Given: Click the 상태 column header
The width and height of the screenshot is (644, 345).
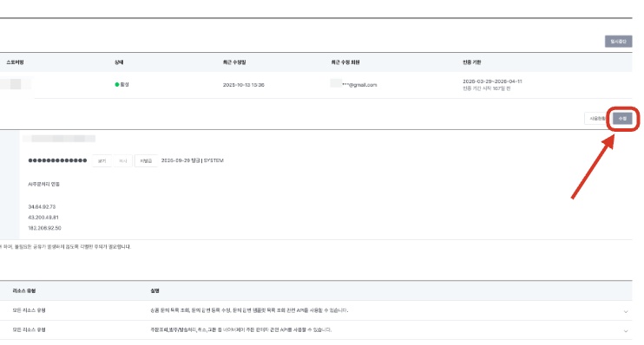Looking at the screenshot, I should coord(119,62).
